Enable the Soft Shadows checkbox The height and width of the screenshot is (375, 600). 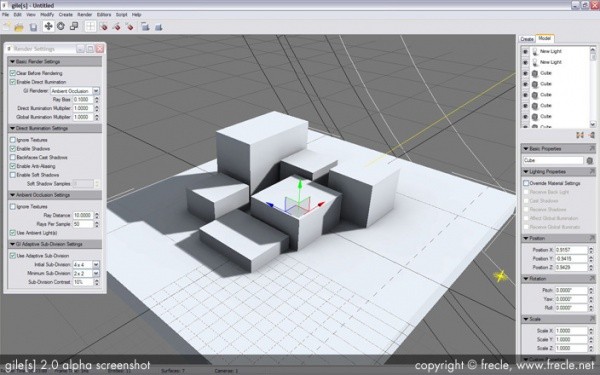pos(13,175)
